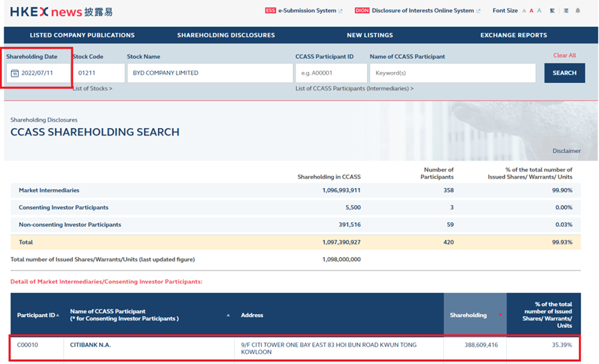Click the Name of CCASS Participant keyword field

point(452,73)
